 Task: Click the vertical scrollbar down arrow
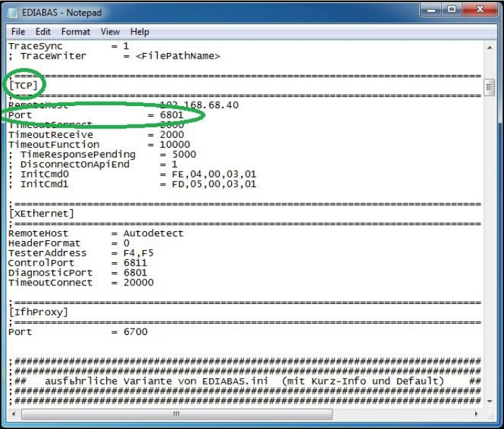[490, 401]
